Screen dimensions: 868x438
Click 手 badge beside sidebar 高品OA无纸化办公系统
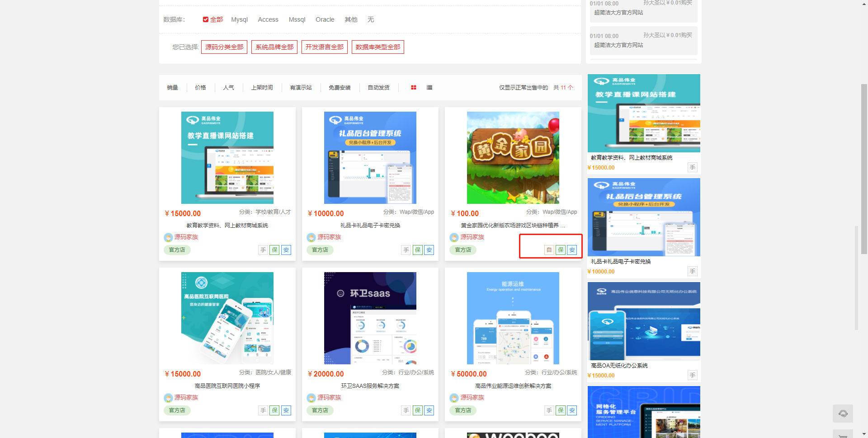[693, 375]
